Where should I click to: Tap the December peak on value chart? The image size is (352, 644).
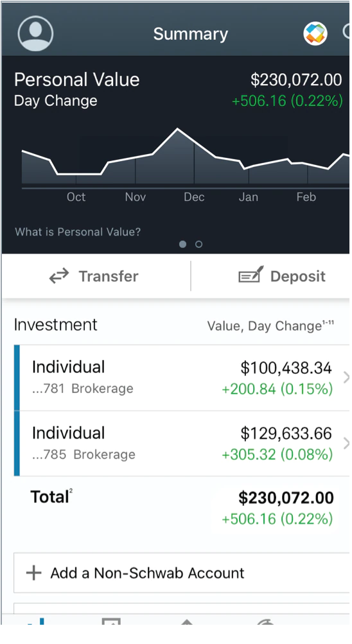(177, 129)
